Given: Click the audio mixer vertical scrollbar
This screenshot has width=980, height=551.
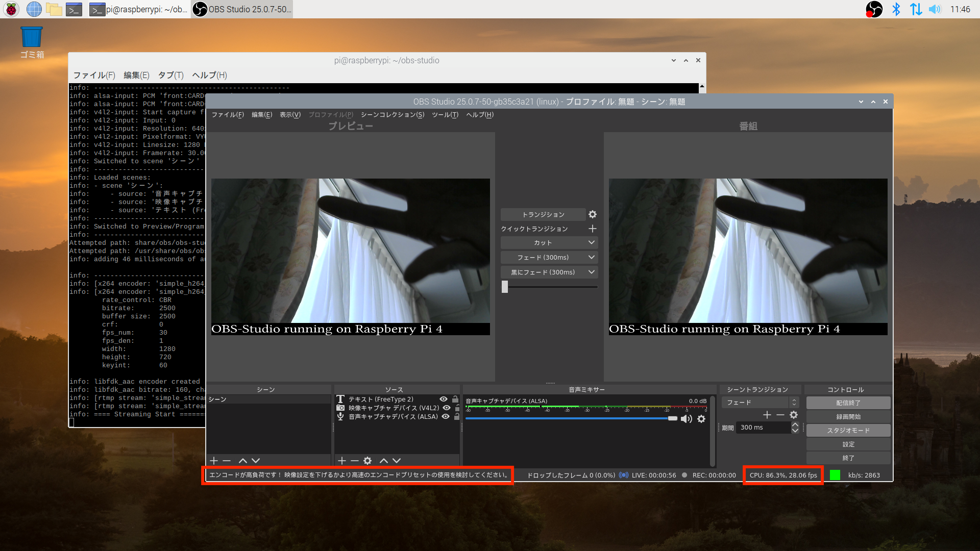Looking at the screenshot, I should coord(713,431).
